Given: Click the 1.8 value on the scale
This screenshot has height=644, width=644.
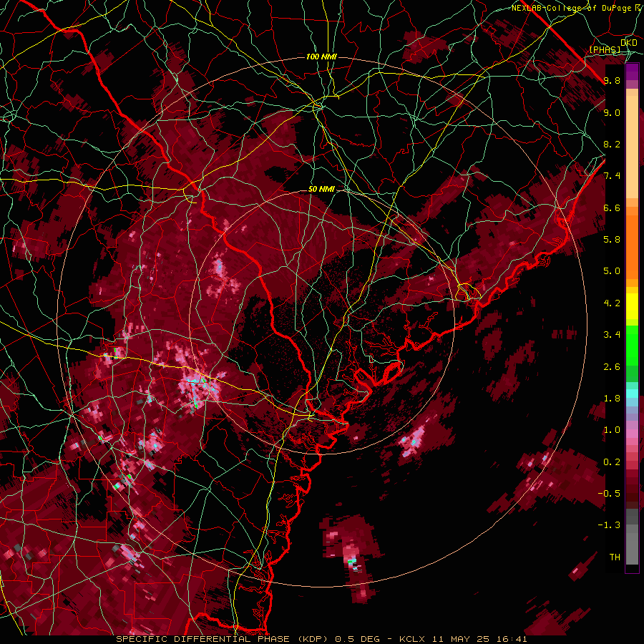Looking at the screenshot, I should point(612,399).
